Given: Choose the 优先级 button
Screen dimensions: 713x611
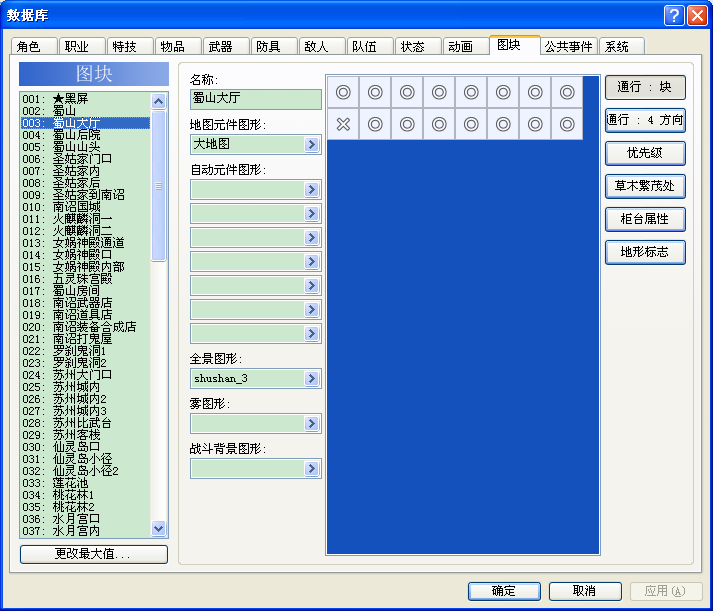Looking at the screenshot, I should click(x=645, y=153).
